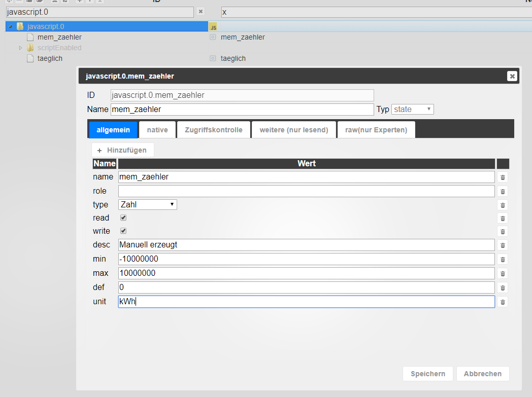Select scriptEnabled in the object tree
The width and height of the screenshot is (532, 397).
coord(59,48)
